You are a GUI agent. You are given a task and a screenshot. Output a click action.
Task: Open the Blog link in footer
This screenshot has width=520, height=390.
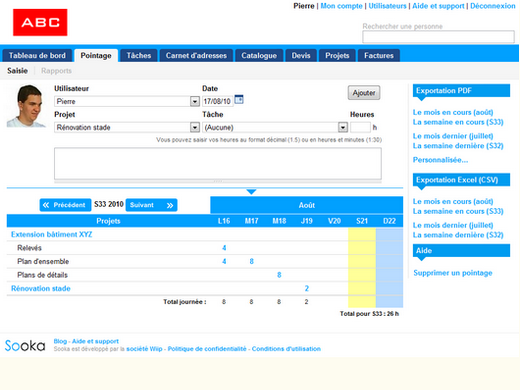coord(60,341)
